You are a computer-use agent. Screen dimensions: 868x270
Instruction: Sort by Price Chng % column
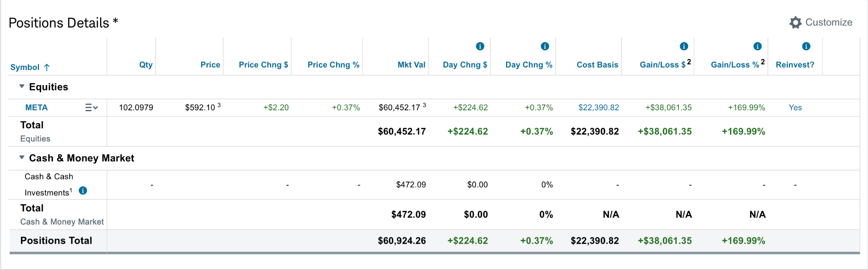pos(333,65)
